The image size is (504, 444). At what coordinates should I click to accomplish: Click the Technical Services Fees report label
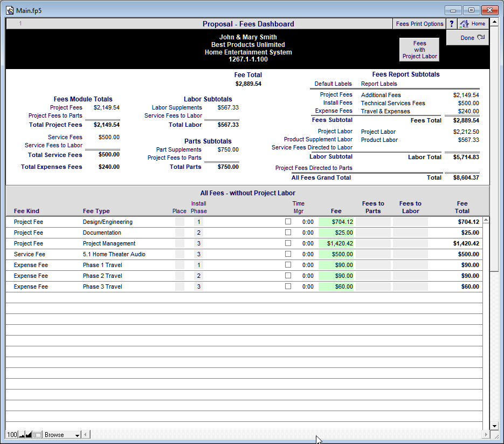pyautogui.click(x=393, y=103)
